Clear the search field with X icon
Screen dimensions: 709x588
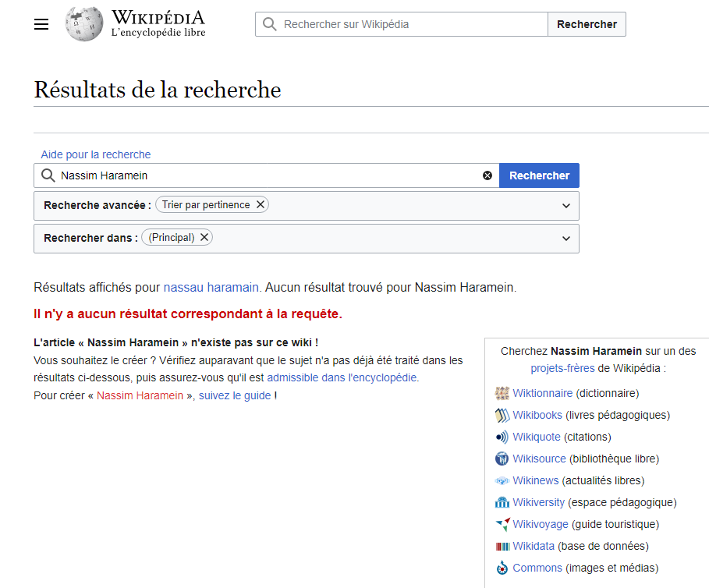(x=487, y=175)
